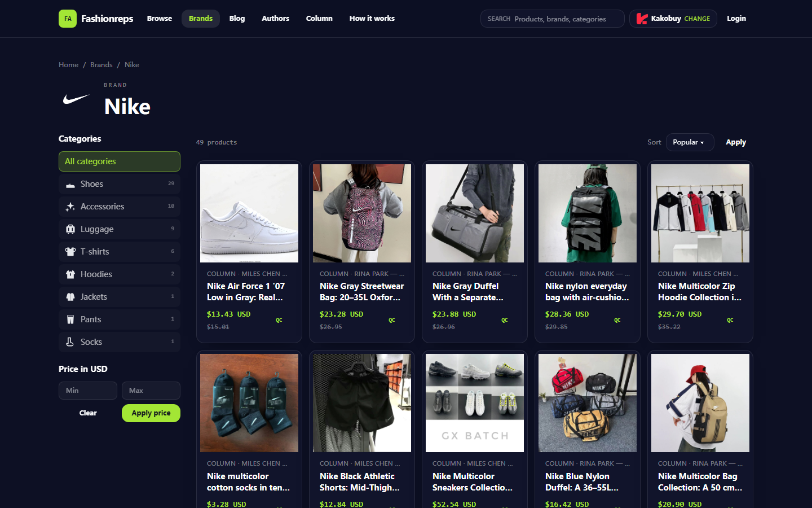The height and width of the screenshot is (508, 812).
Task: Open Nike Blue Nylon Duffel title link
Action: tap(582, 482)
